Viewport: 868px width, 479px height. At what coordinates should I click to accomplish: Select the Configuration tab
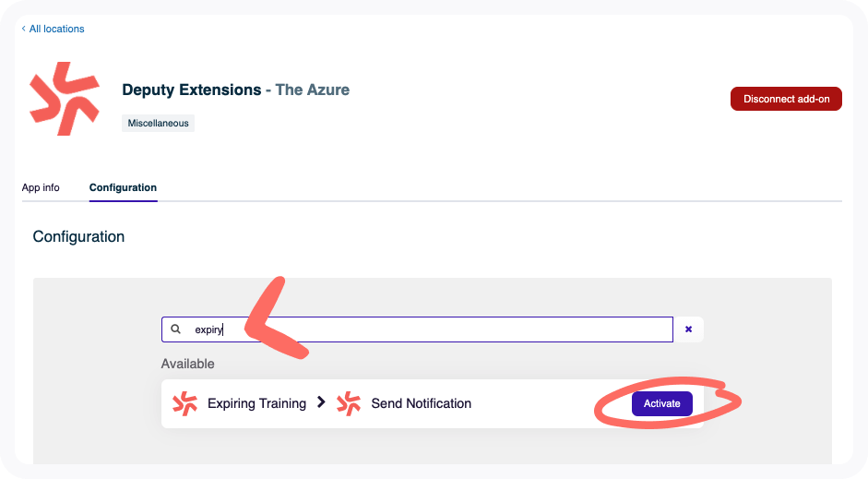(x=123, y=187)
